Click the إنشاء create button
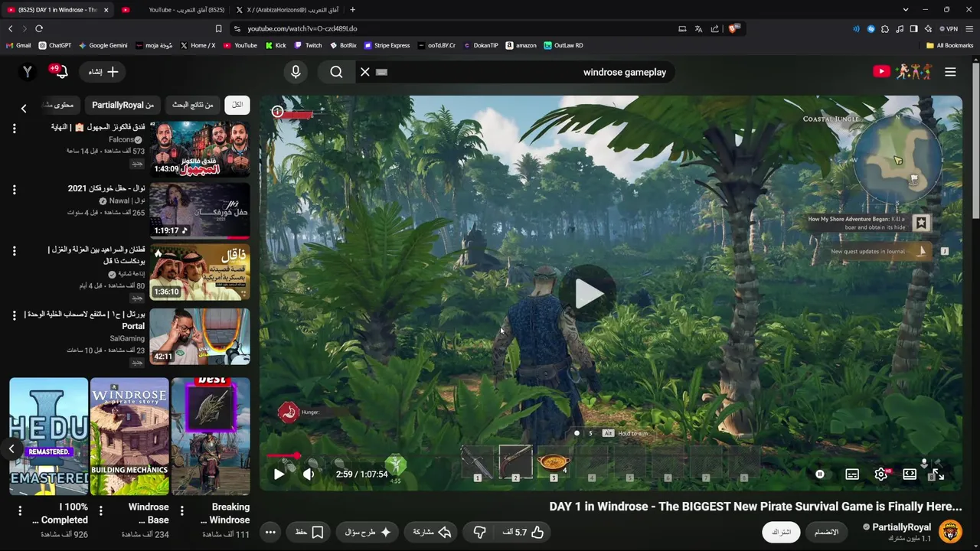Screen dimensions: 980x551 point(103,72)
